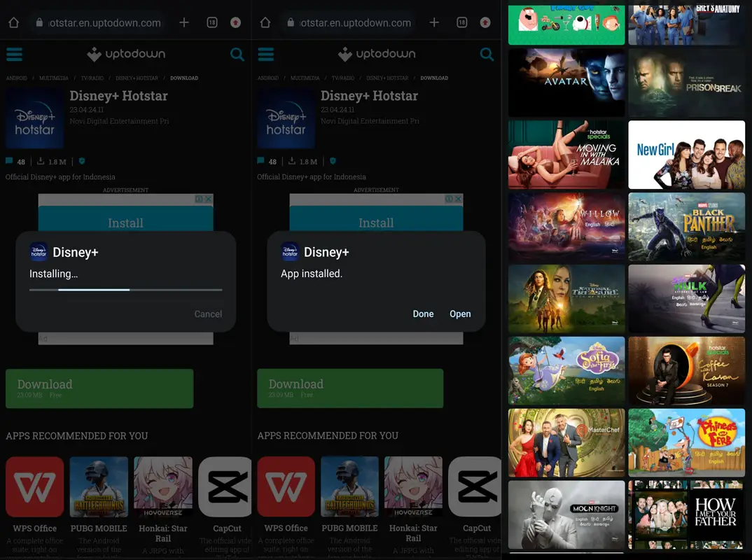Click Uptodown logo on left page
Screen dimensions: 752x560
126,54
